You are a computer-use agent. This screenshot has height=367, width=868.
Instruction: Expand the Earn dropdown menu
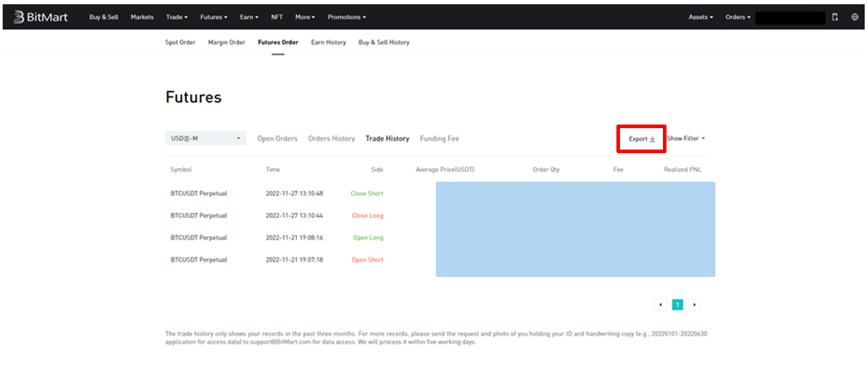point(249,17)
